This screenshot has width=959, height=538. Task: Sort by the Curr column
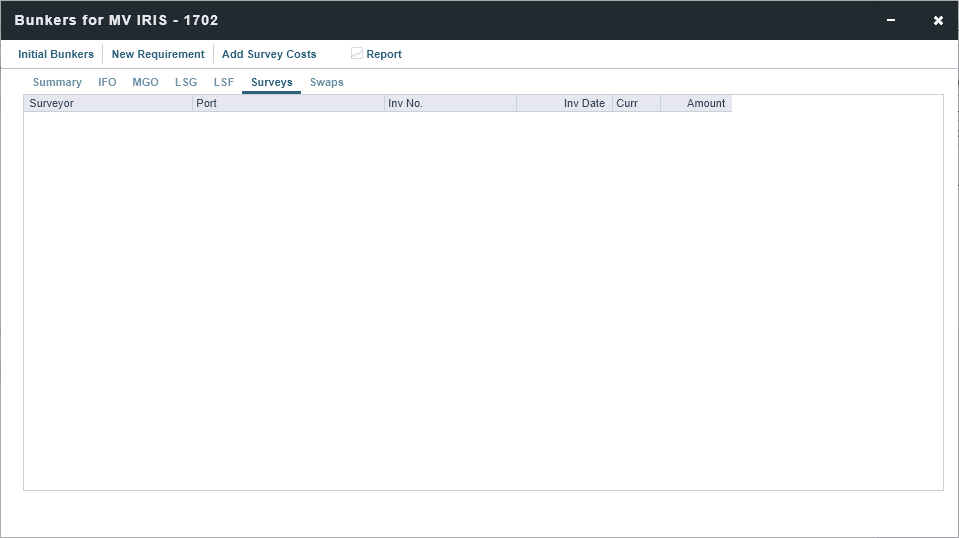[x=636, y=103]
